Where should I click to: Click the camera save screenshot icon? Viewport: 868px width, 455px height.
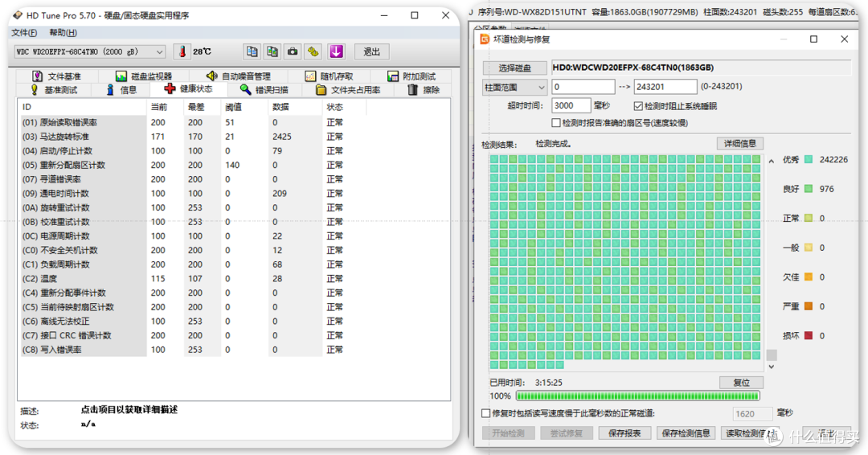tap(293, 51)
